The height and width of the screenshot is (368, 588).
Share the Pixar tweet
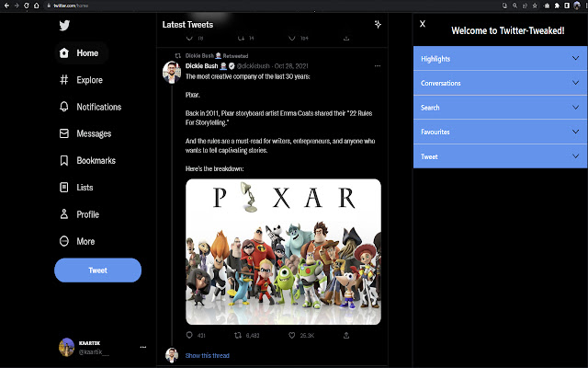[x=346, y=335]
